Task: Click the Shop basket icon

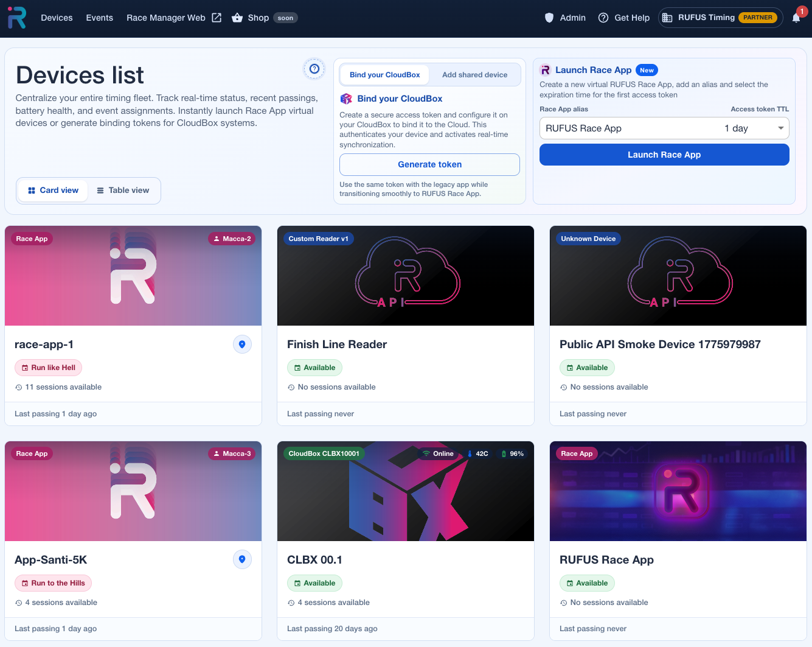Action: pos(237,18)
